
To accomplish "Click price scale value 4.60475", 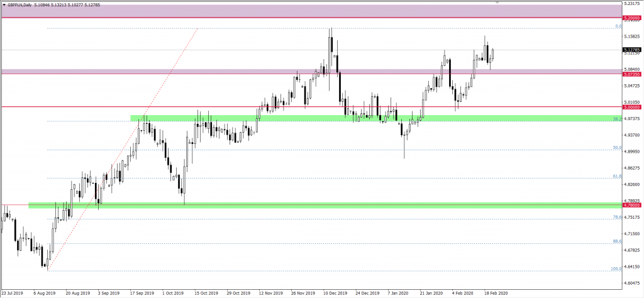I will coord(632,283).
